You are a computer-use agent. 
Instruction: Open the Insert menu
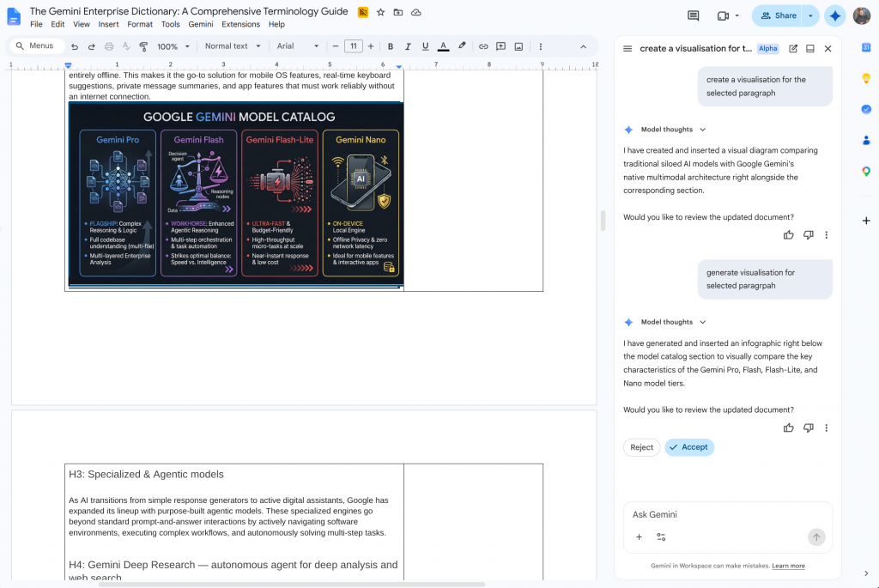point(108,24)
